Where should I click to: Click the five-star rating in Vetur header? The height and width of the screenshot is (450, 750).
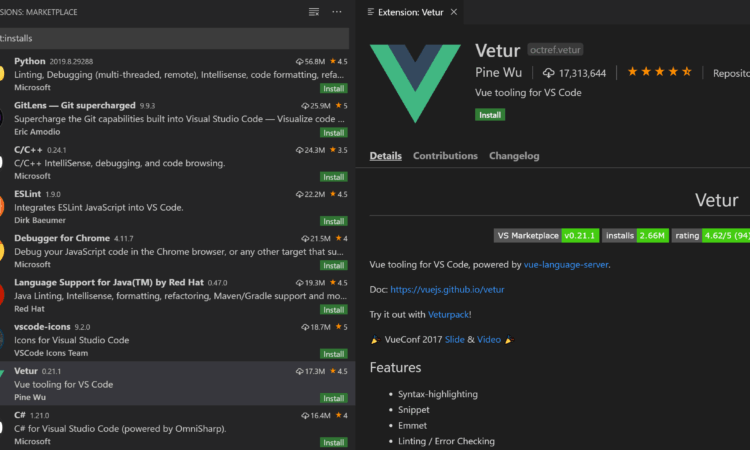[x=660, y=72]
